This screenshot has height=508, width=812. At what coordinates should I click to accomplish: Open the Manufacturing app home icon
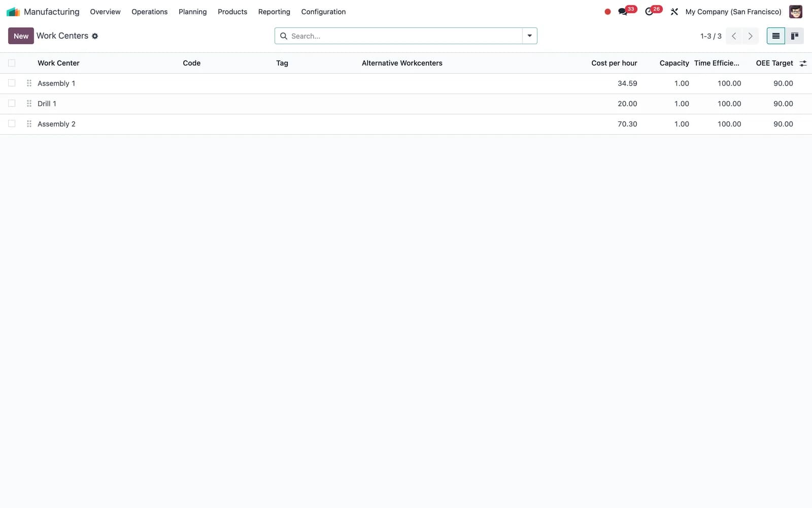click(13, 12)
